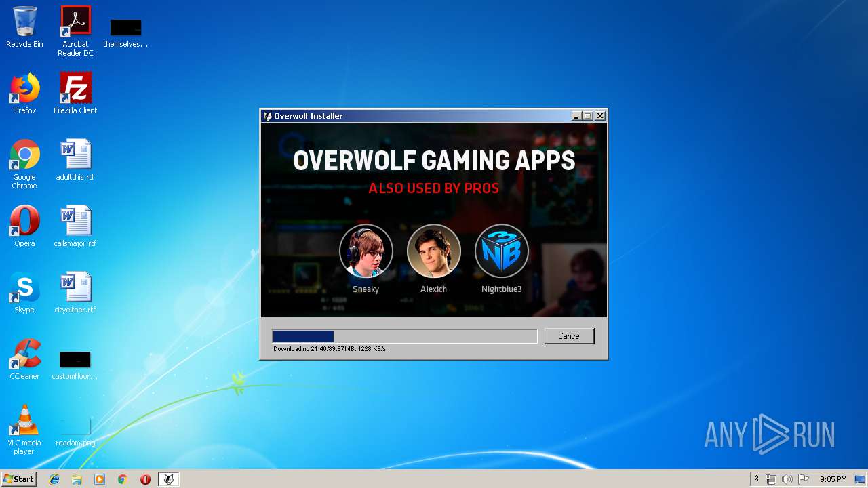Open Google Chrome desktop shortcut
Image resolution: width=868 pixels, height=488 pixels.
coord(24,164)
